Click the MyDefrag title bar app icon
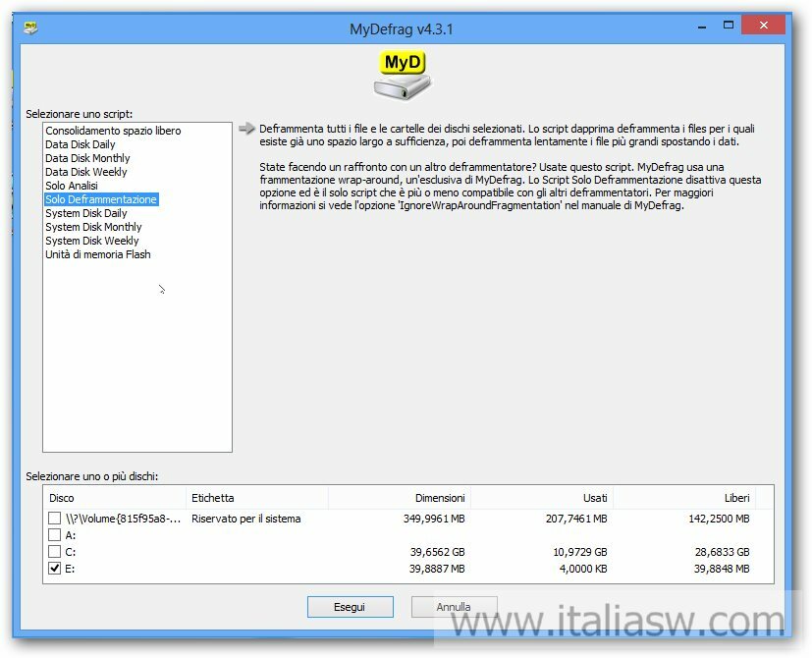This screenshot has height=658, width=812. pyautogui.click(x=30, y=27)
